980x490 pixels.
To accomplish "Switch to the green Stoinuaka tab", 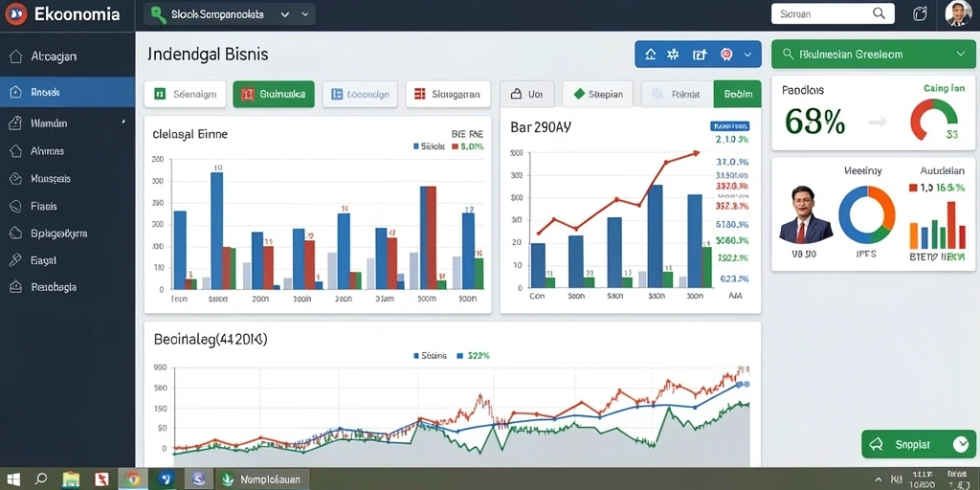I will (274, 95).
